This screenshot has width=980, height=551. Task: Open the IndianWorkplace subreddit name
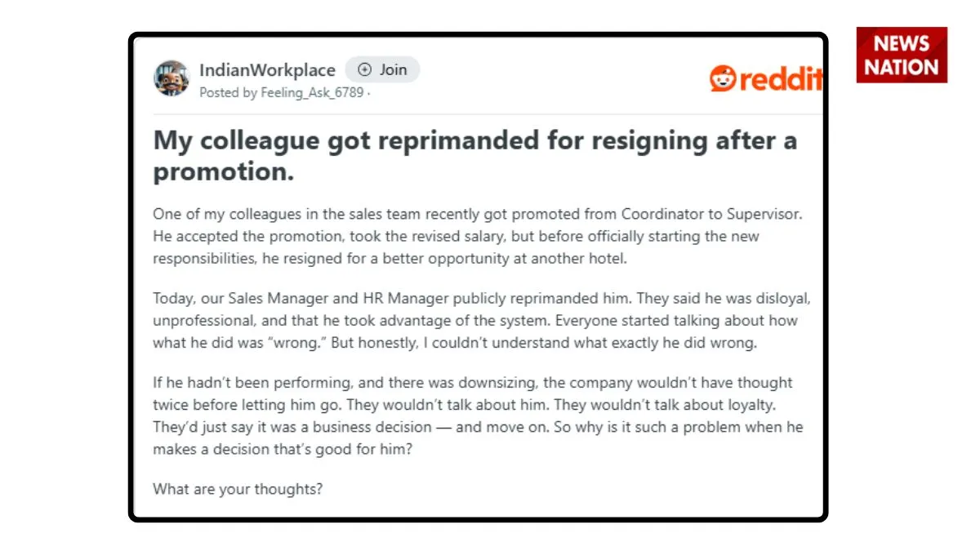(x=267, y=70)
